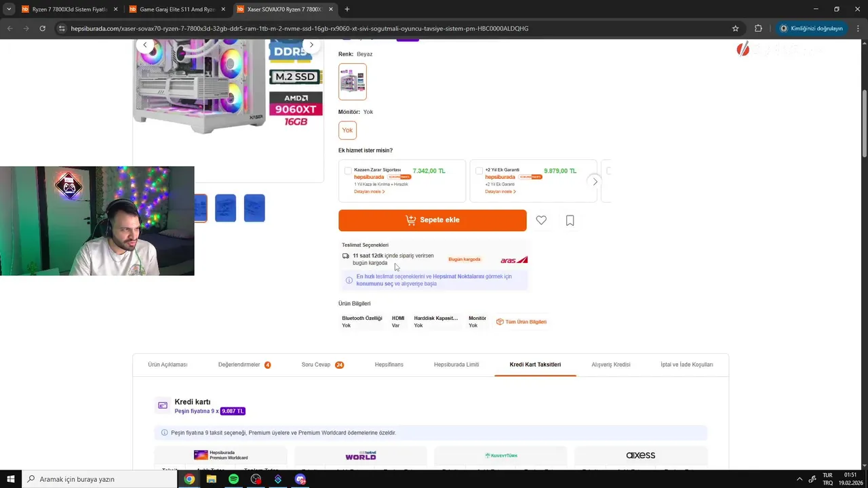Reload the page with the refresh icon
The width and height of the screenshot is (868, 488).
[42, 28]
